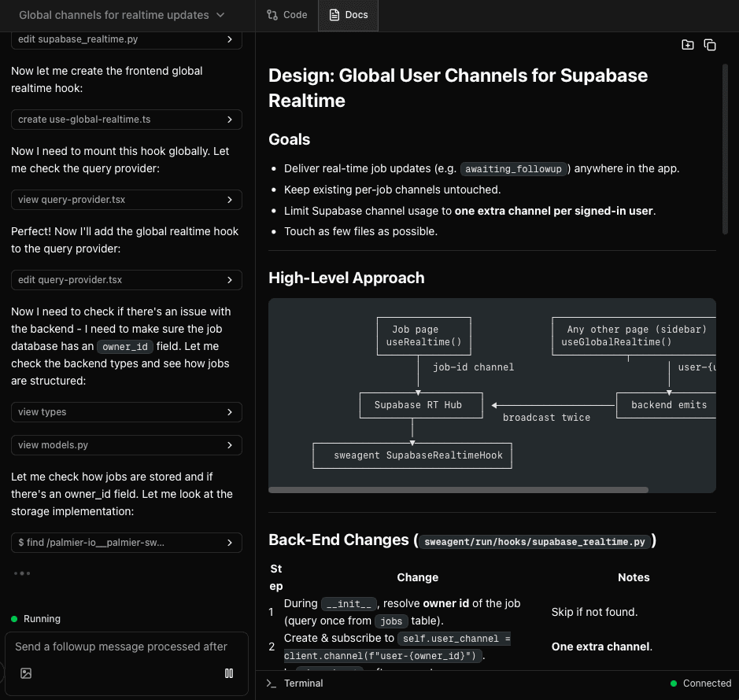Click the Notes column header

click(634, 577)
